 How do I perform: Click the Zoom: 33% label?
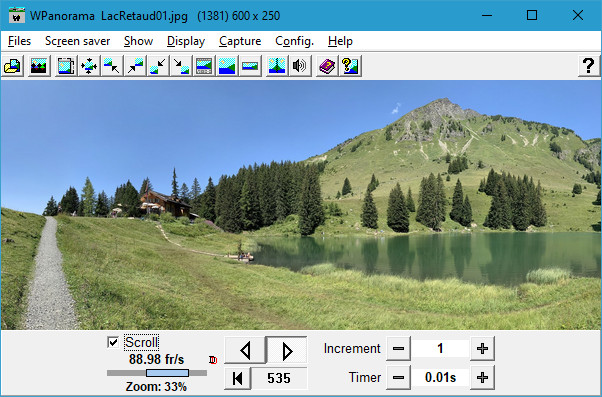[x=156, y=386]
